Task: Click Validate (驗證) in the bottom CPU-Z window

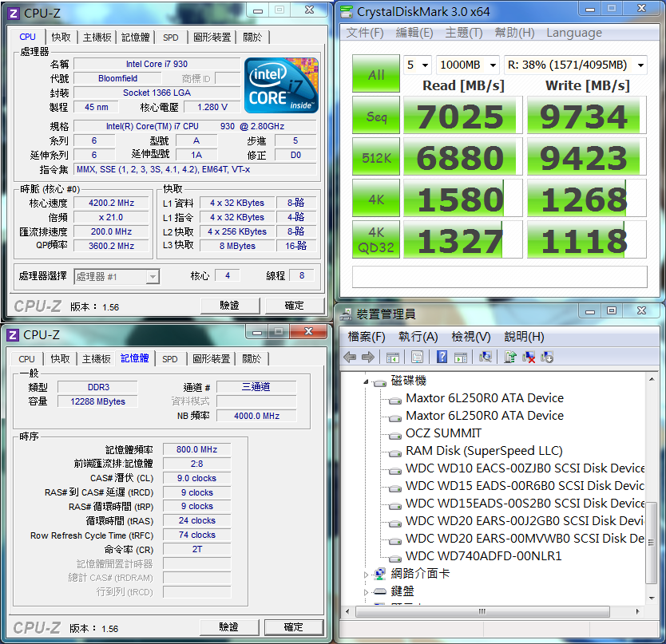Action: [x=229, y=627]
